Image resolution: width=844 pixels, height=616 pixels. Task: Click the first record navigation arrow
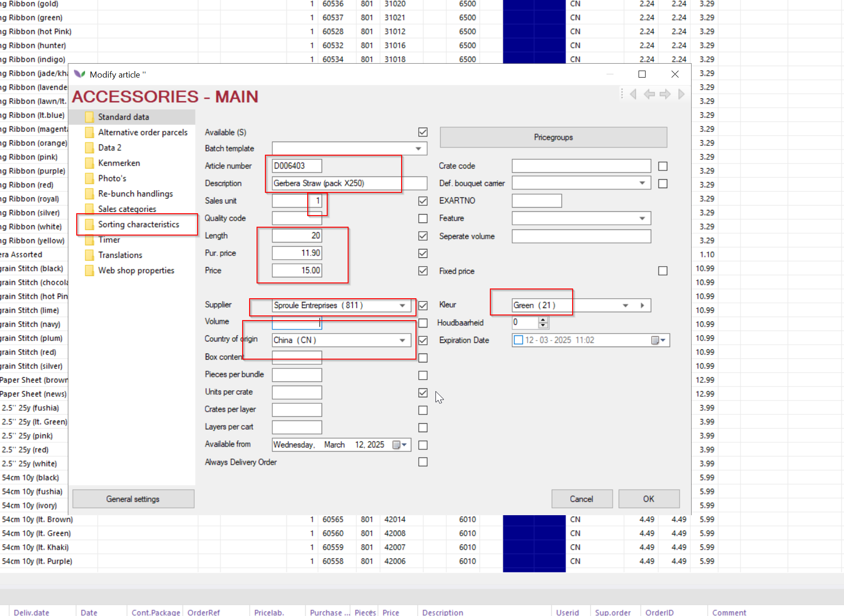click(x=633, y=94)
